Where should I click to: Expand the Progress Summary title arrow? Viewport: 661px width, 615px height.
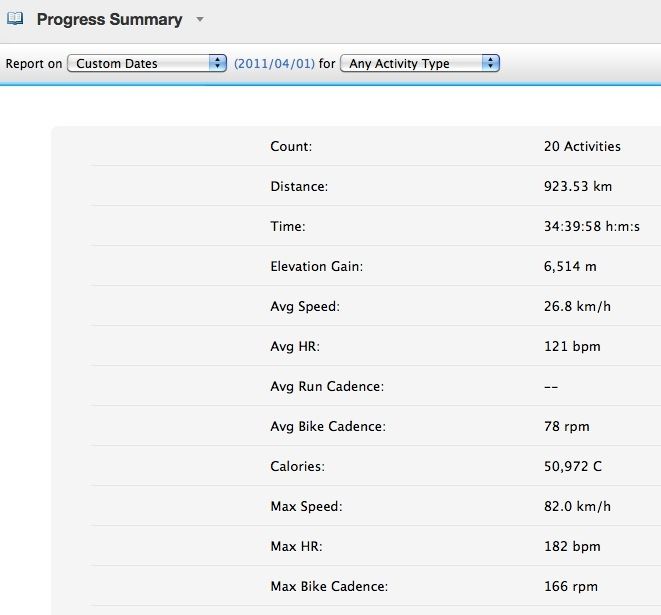(200, 19)
